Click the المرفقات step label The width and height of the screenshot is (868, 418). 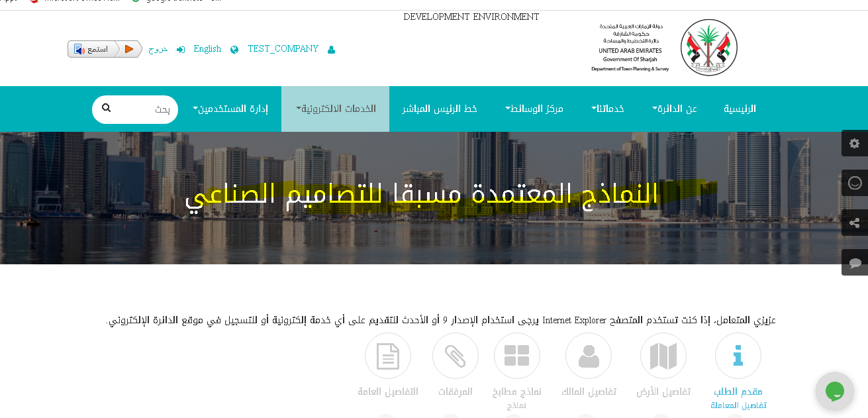(x=456, y=392)
